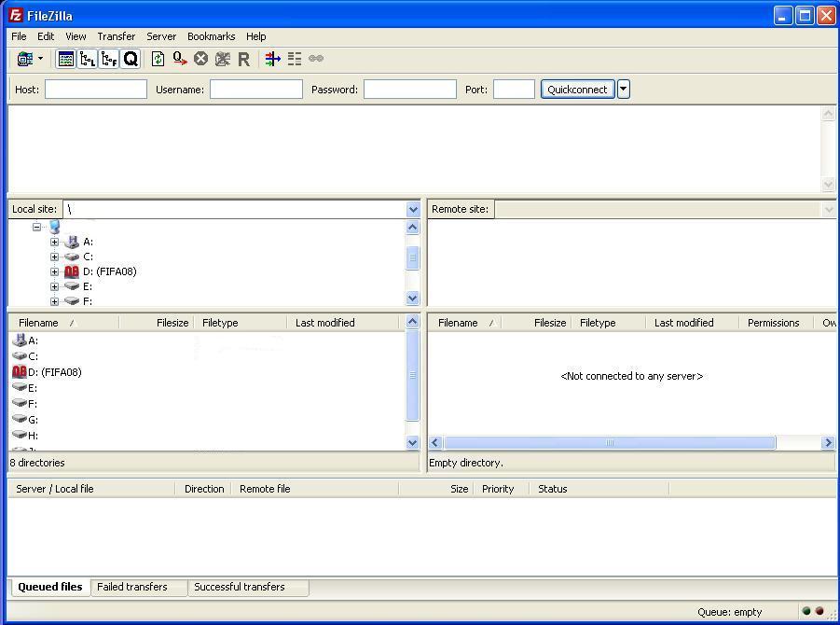Click the Password input field
The height and width of the screenshot is (625, 840).
(x=410, y=89)
